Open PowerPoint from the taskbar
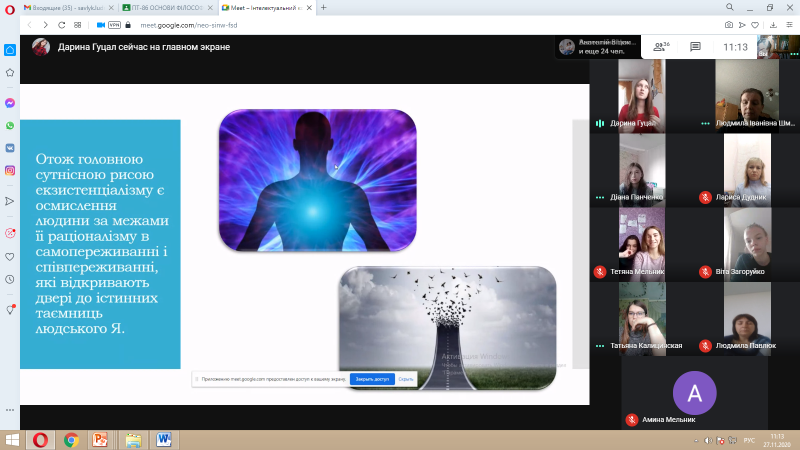 click(100, 440)
